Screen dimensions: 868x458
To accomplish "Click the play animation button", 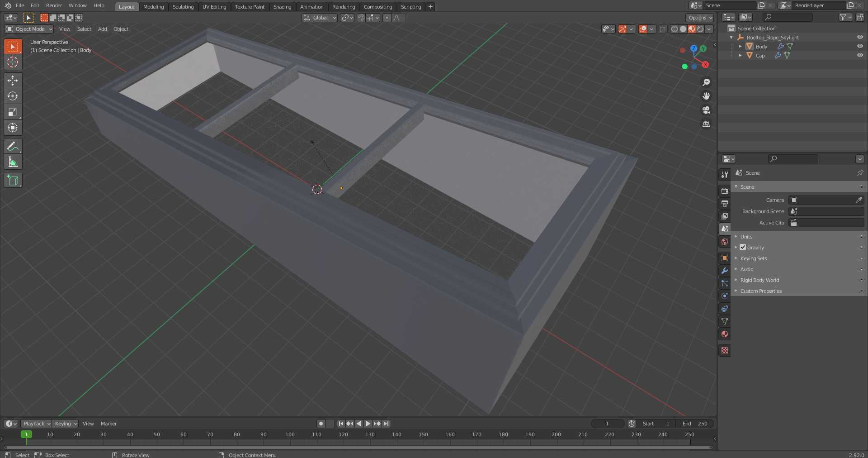I will click(x=368, y=424).
